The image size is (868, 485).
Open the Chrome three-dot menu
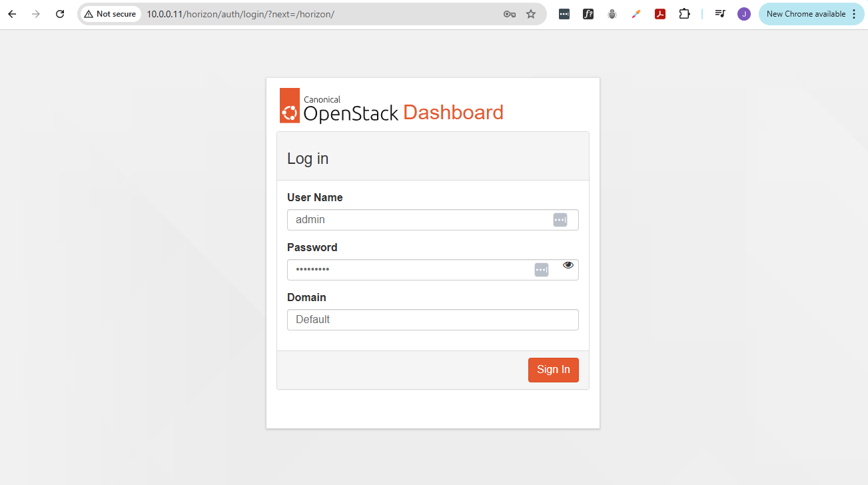(x=854, y=14)
